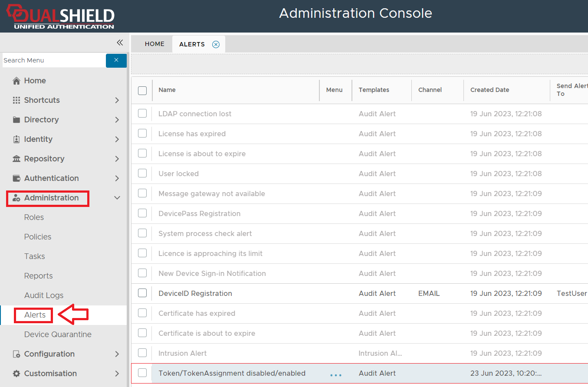Expand the Configuration submenu arrow

pyautogui.click(x=117, y=354)
